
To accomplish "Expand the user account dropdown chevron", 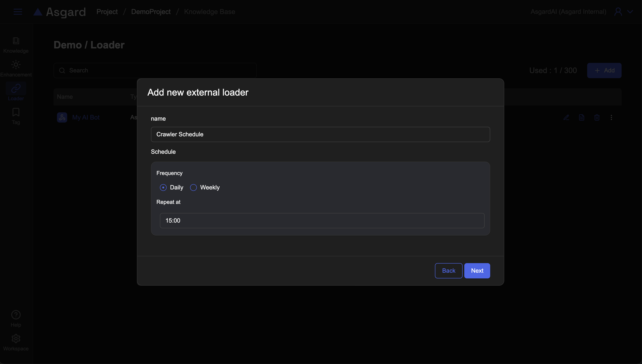I will (x=630, y=12).
